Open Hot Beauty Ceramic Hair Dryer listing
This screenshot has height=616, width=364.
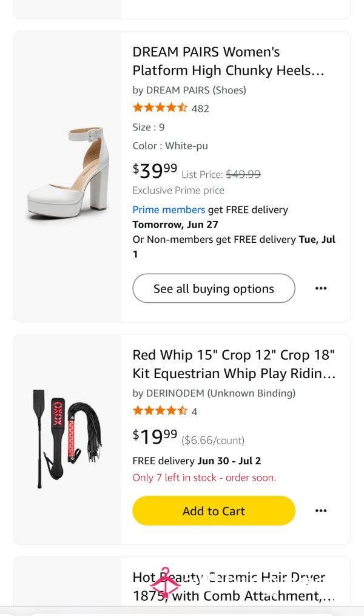pyautogui.click(x=233, y=586)
